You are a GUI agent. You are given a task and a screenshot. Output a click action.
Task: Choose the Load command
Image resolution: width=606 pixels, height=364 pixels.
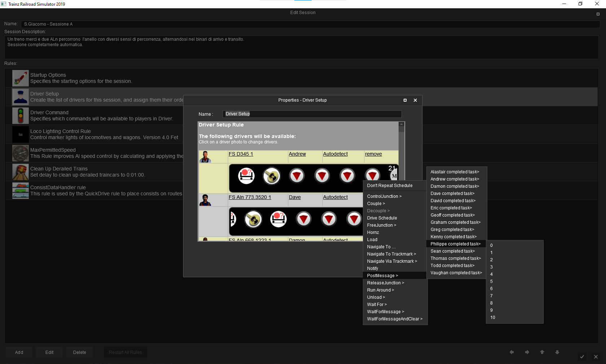pyautogui.click(x=372, y=240)
